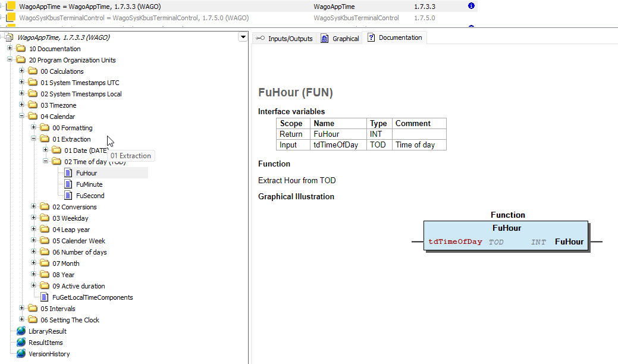Select the Documentation tab

pyautogui.click(x=396, y=37)
